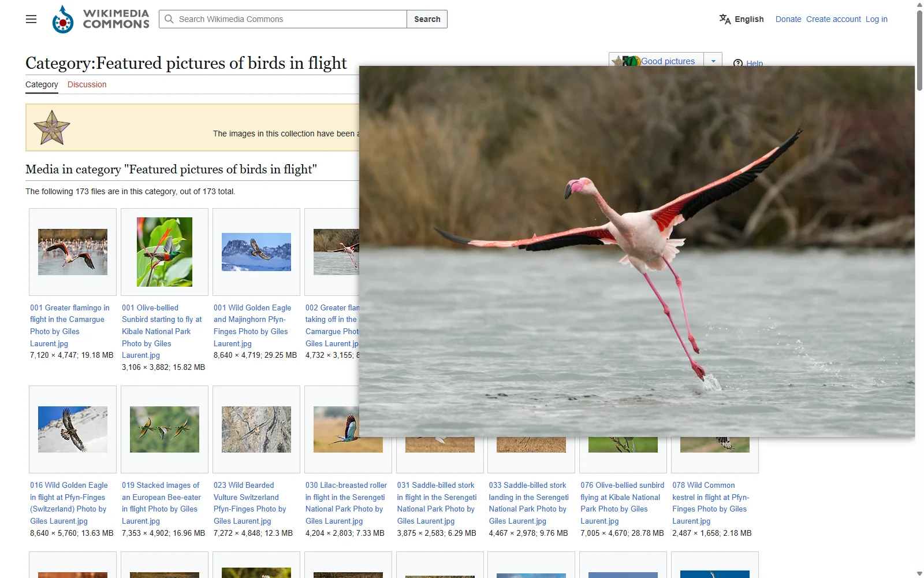924x578 pixels.
Task: Open 001 Wild Golden Eagle thumbnail
Action: coord(256,252)
